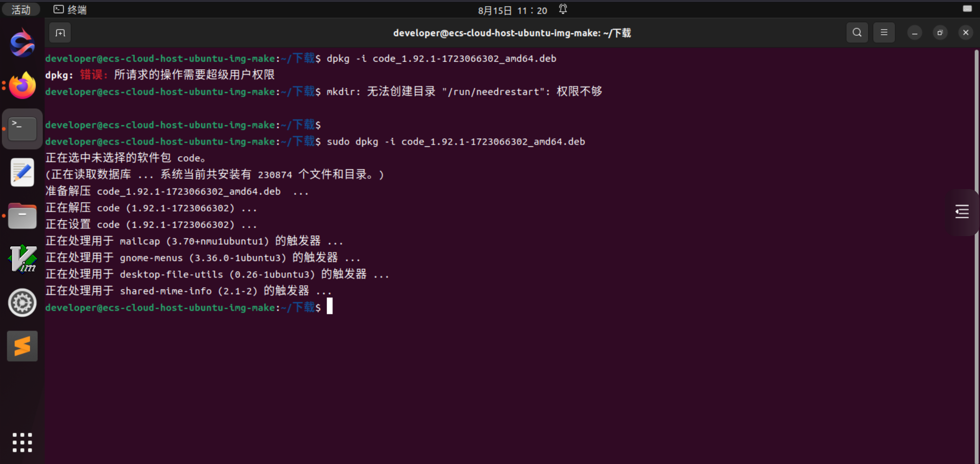Switch to the Activities overview
The width and height of the screenshot is (980, 464).
click(20, 9)
